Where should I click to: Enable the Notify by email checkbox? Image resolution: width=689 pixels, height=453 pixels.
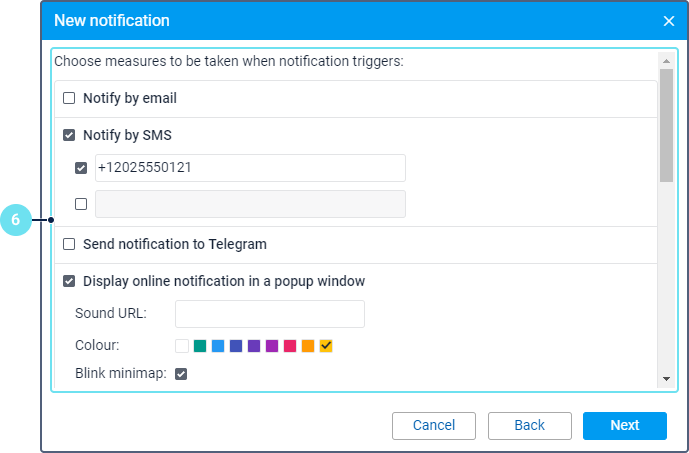tap(69, 99)
